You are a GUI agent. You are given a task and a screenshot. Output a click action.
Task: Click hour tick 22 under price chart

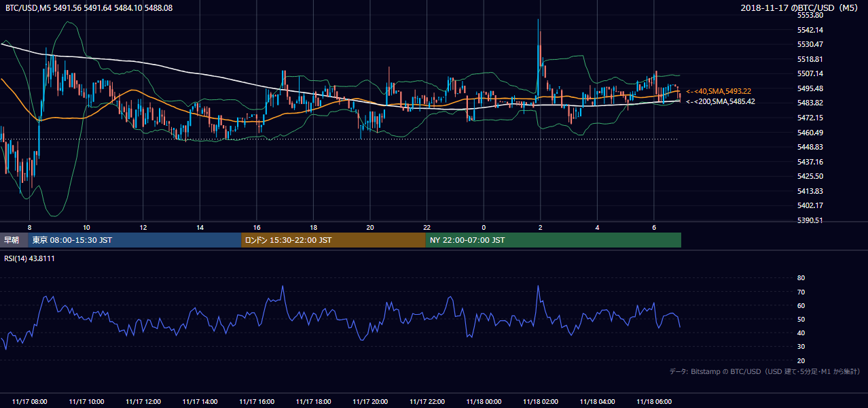[x=427, y=227]
